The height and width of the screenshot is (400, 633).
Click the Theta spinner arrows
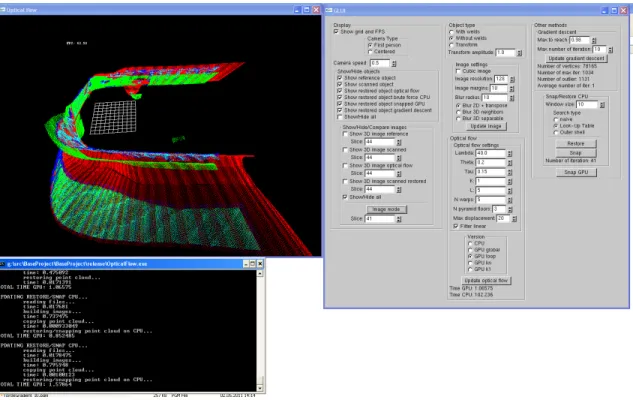point(510,163)
